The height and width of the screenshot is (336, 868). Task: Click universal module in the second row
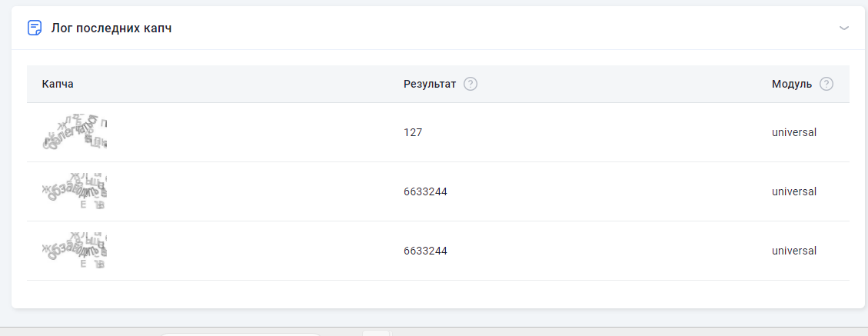(793, 191)
